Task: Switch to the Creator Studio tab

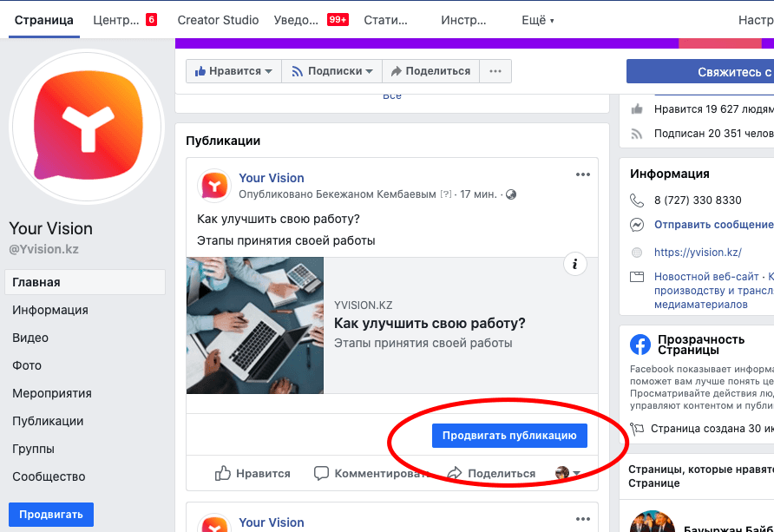Action: pos(218,20)
